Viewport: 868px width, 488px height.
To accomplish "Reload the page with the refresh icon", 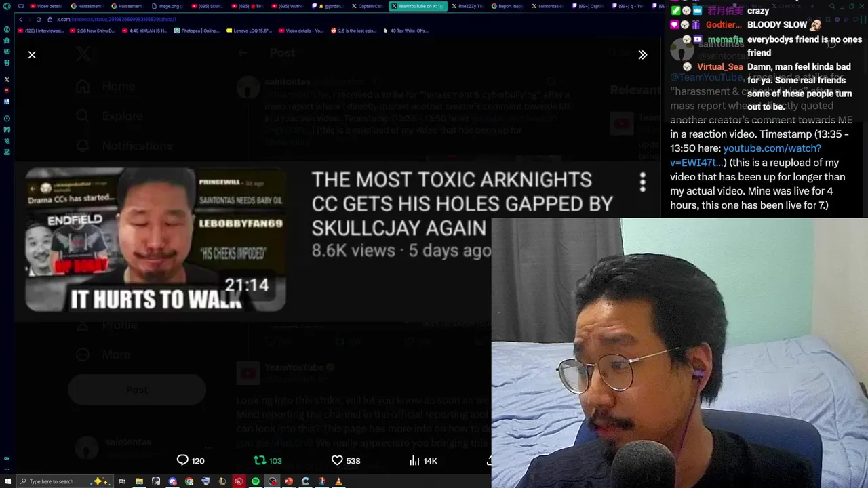I will (39, 19).
